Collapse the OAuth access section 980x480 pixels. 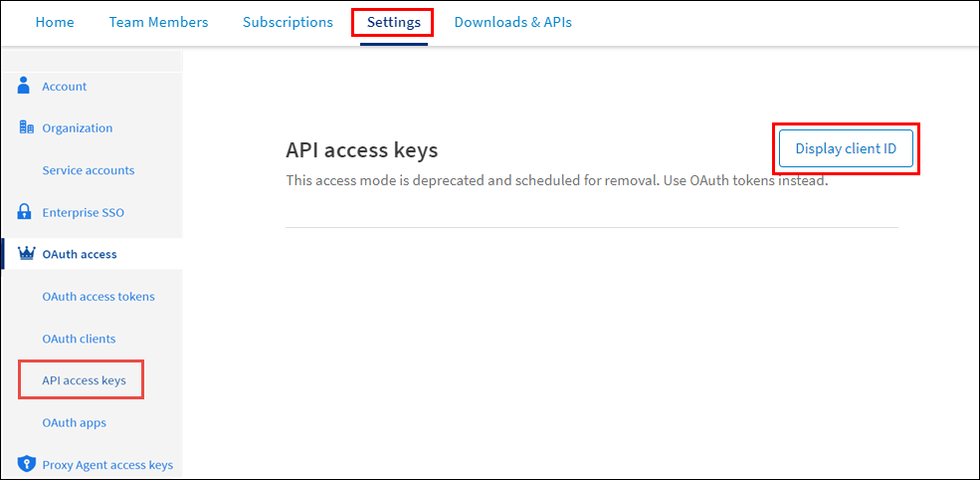tap(79, 254)
